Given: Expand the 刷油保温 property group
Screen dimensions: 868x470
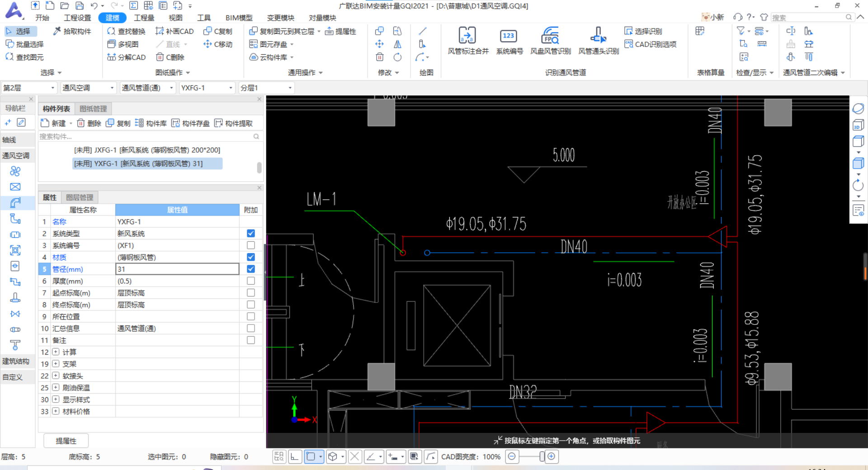Looking at the screenshot, I should [56, 388].
